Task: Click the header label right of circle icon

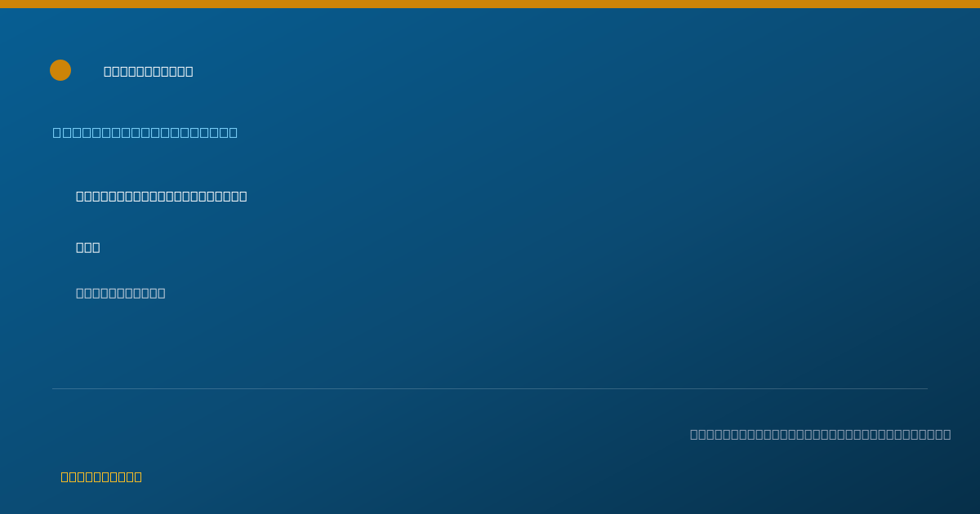Action: click(x=149, y=71)
